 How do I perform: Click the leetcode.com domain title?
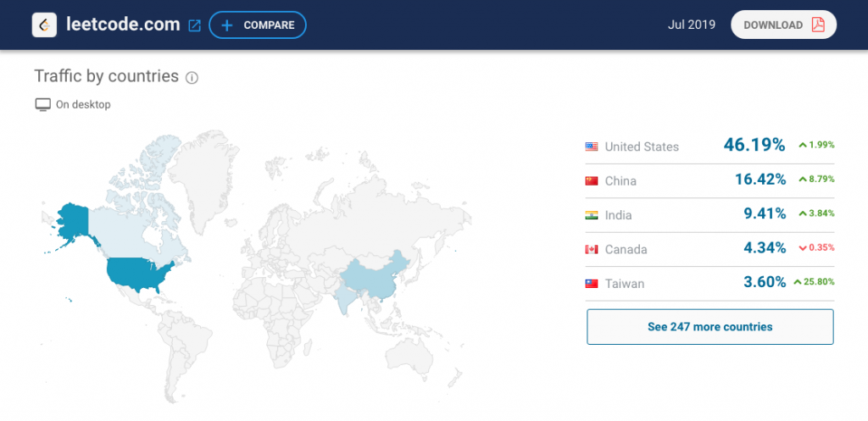tap(123, 25)
